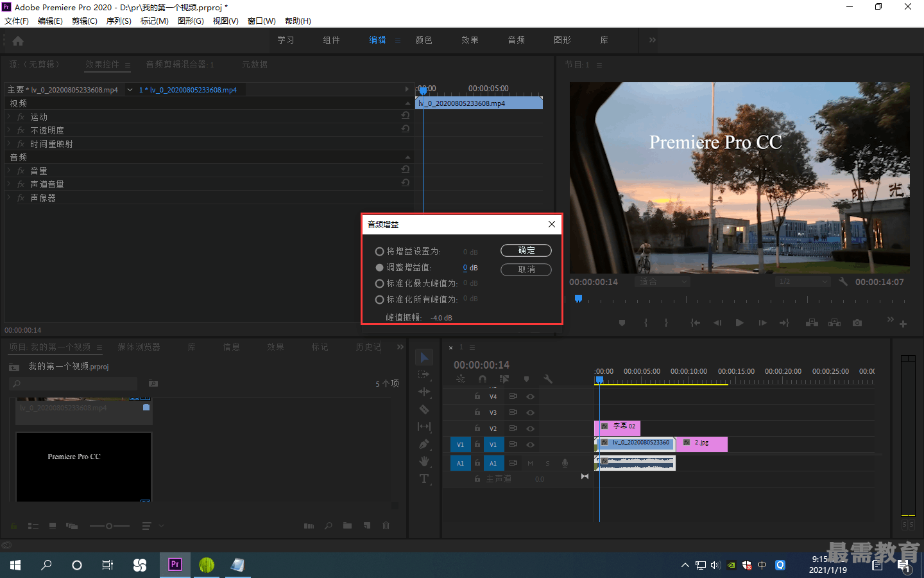Show more workspaces overflow chevron
Screen dimensions: 924x578
pyautogui.click(x=652, y=40)
